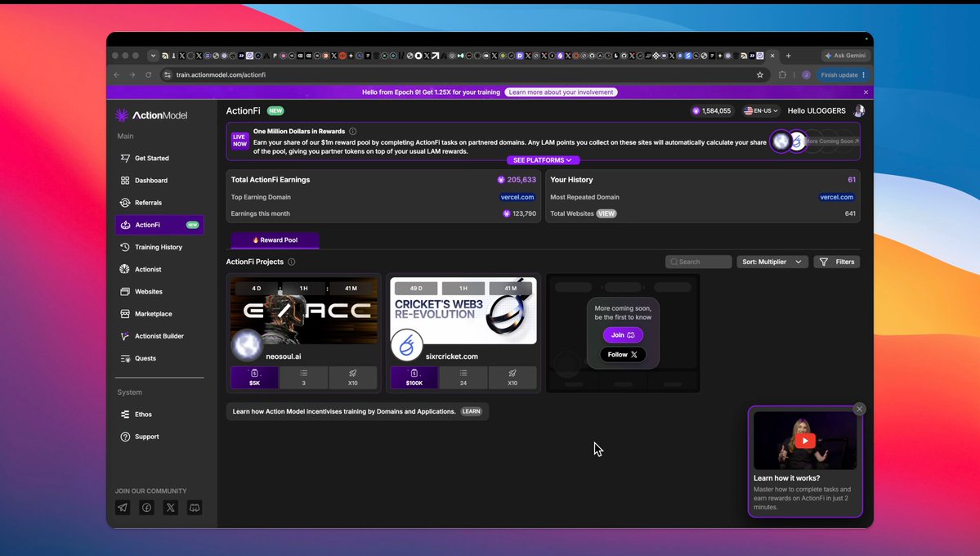This screenshot has height=556, width=980.
Task: Open the user profile avatar beside Hello ULOGGERS
Action: (859, 110)
